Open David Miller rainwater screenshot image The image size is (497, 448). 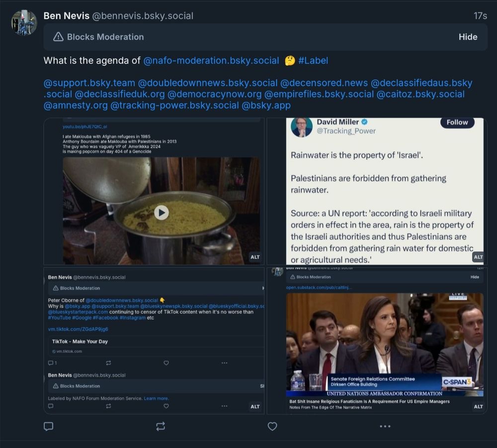[377, 191]
